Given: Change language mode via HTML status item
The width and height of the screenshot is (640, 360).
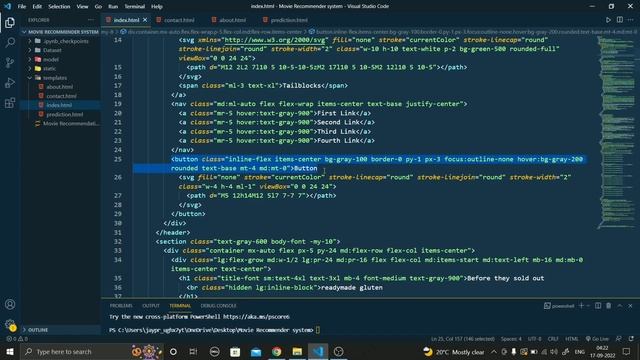Looking at the screenshot, I should (x=571, y=339).
